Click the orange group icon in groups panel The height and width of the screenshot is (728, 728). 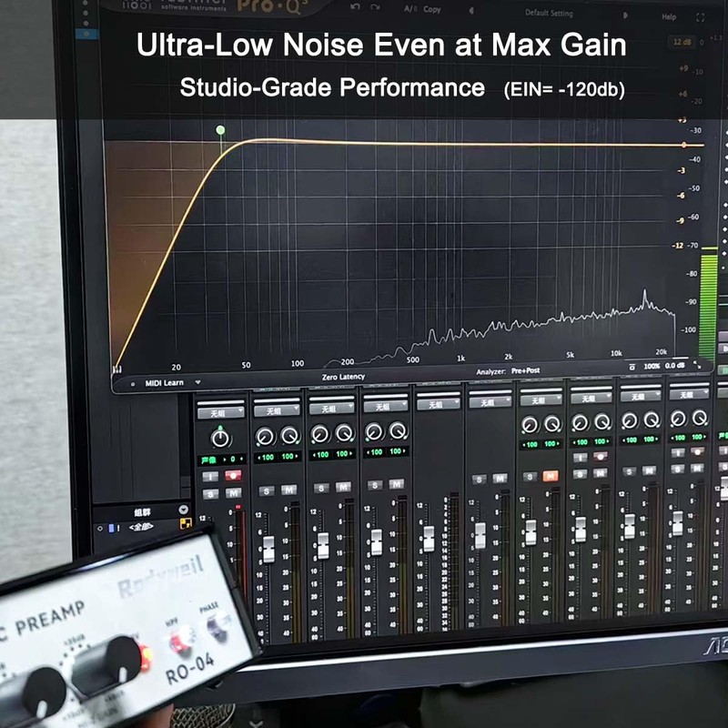[185, 527]
